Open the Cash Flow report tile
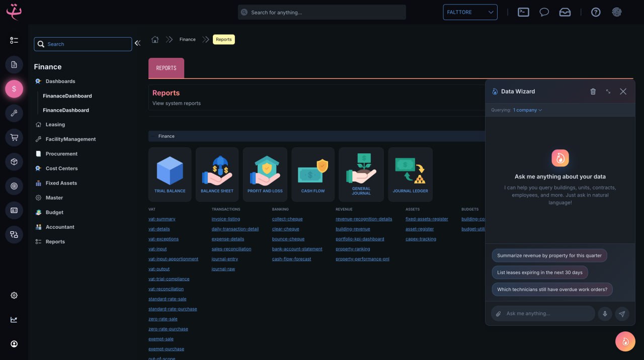644x360 pixels. coord(313,174)
